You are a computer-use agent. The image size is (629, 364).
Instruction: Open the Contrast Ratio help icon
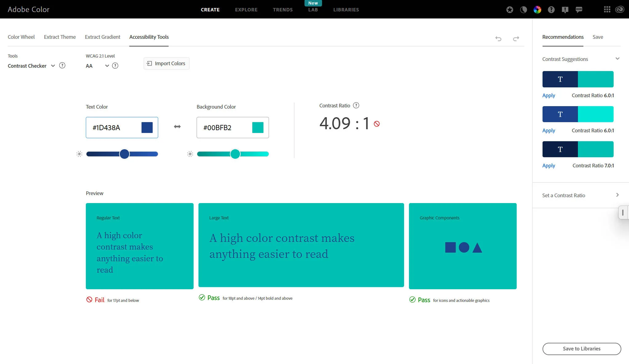356,106
